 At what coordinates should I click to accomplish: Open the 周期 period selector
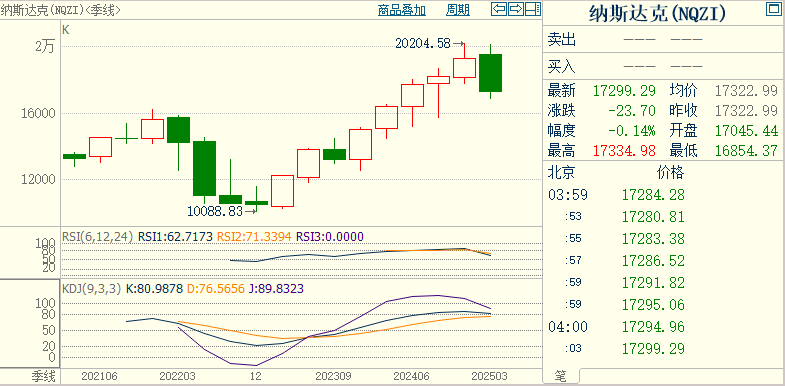click(458, 10)
